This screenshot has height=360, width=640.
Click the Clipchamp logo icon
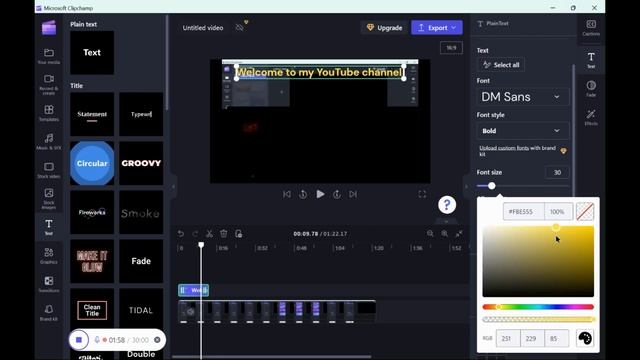pos(49,28)
